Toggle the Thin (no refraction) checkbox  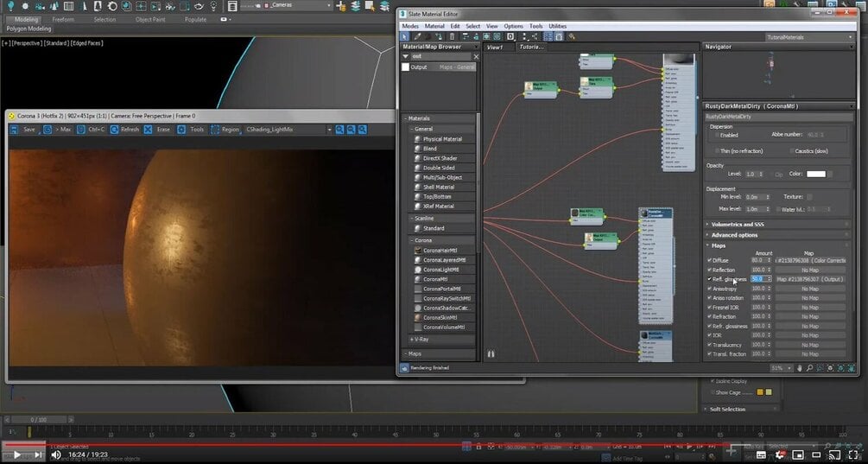[717, 150]
